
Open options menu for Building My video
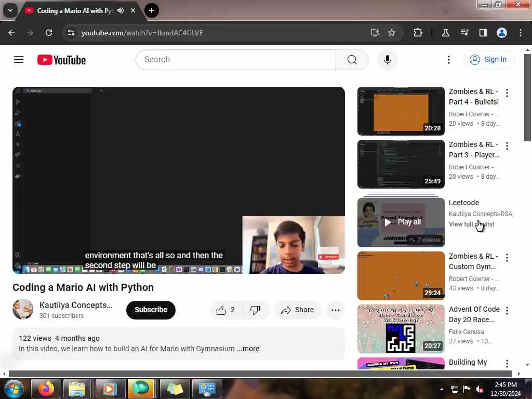click(x=507, y=363)
